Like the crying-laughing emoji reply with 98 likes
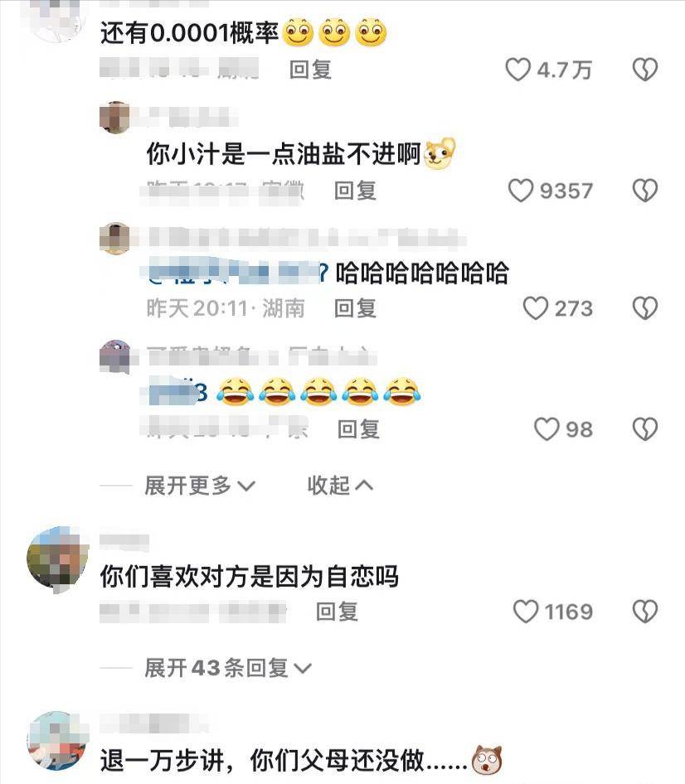This screenshot has height=784, width=685. (547, 429)
